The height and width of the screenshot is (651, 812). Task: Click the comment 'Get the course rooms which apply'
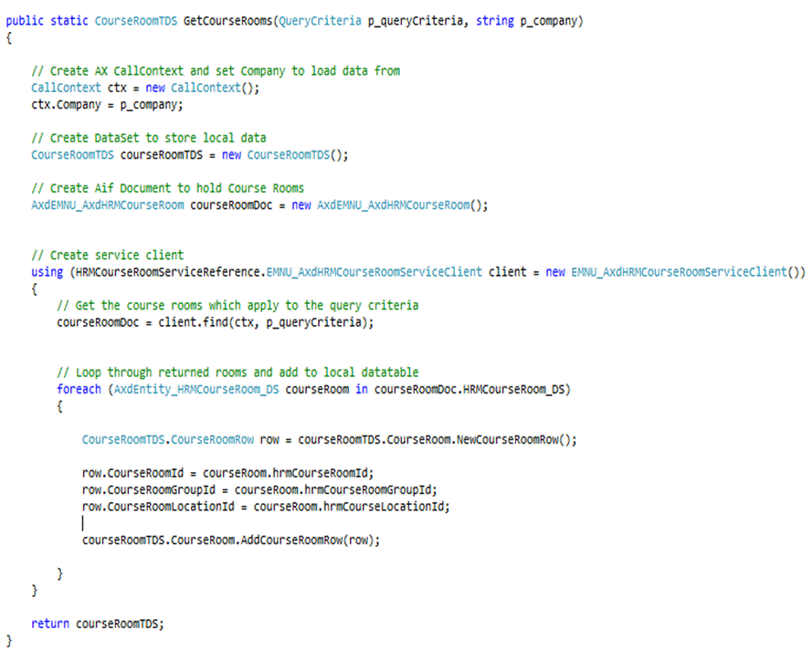[237, 305]
